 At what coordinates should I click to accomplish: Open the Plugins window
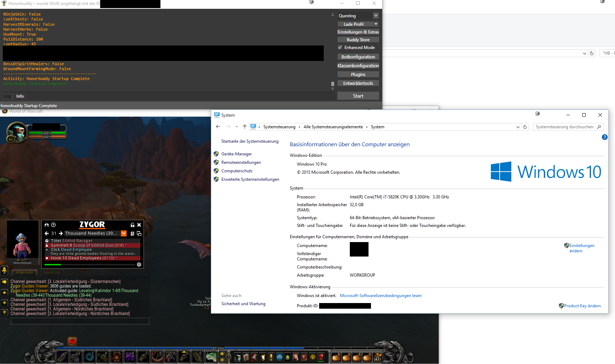[358, 74]
